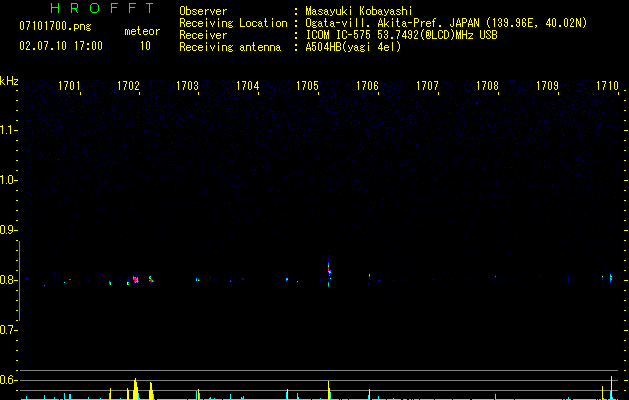
Task: Click the 1702 time marker
Action: (128, 86)
